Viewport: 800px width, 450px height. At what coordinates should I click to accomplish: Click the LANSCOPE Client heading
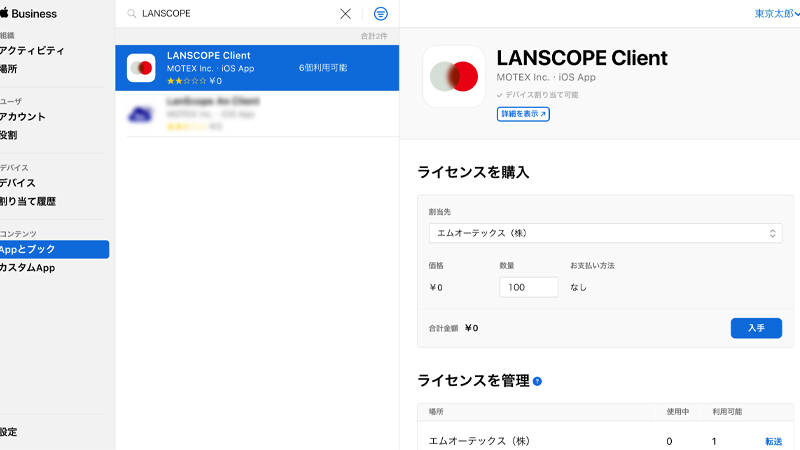point(582,58)
